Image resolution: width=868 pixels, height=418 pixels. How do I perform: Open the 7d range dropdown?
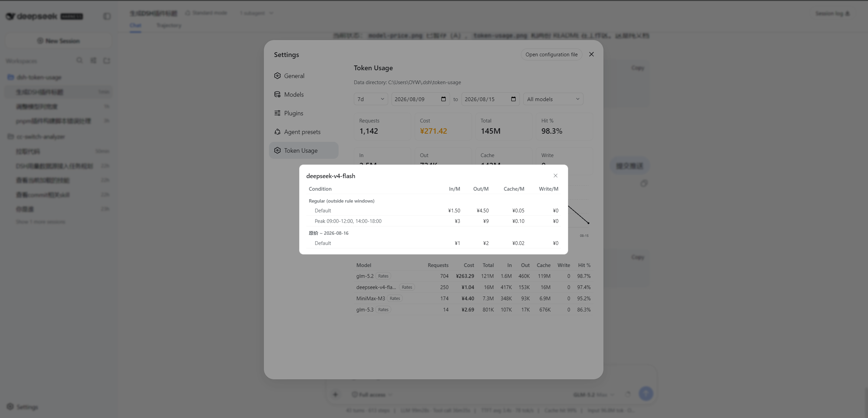[x=371, y=99]
